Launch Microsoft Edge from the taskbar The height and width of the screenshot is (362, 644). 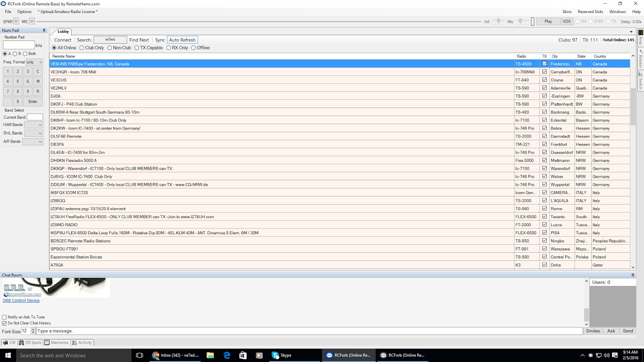pyautogui.click(x=227, y=355)
